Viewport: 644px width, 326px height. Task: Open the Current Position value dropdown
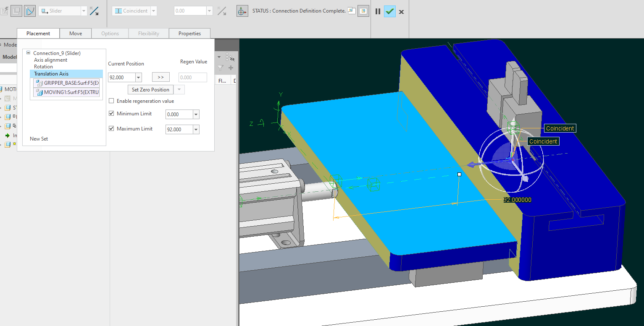coord(138,78)
